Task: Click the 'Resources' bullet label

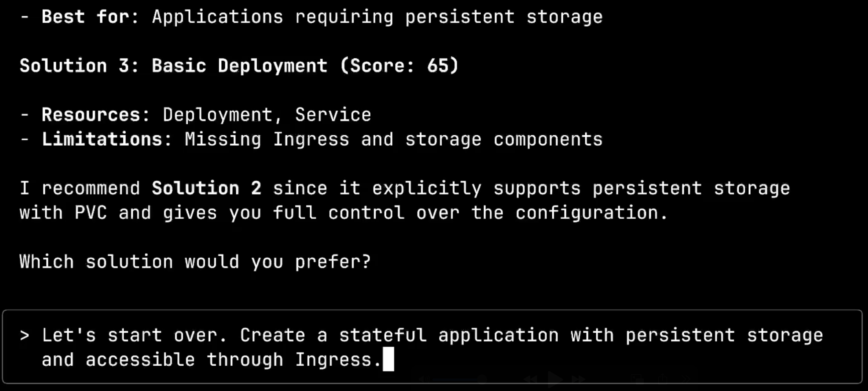Action: pos(91,115)
